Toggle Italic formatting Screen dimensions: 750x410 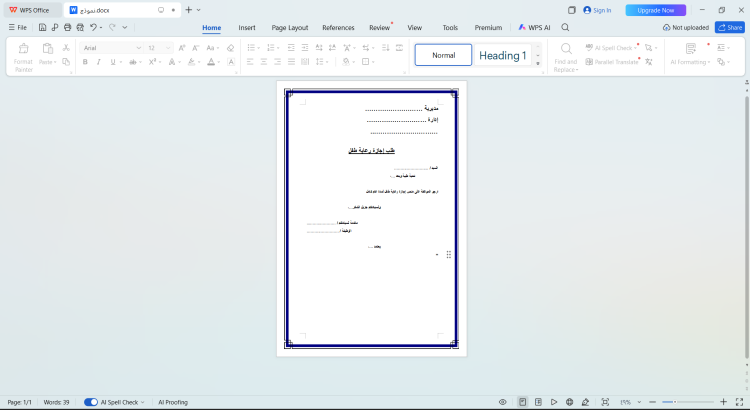pos(99,62)
